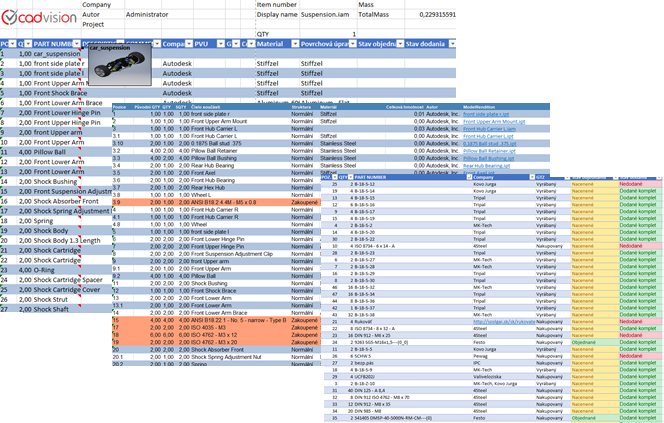
Task: Select the Valivelozíska company cell
Action: point(487,376)
